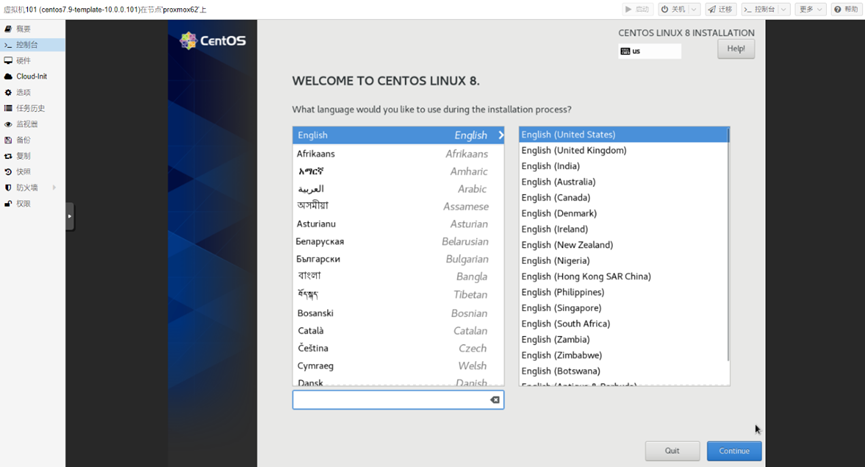
Task: Open 复制 (Replication) in the sidebar
Action: [32, 156]
